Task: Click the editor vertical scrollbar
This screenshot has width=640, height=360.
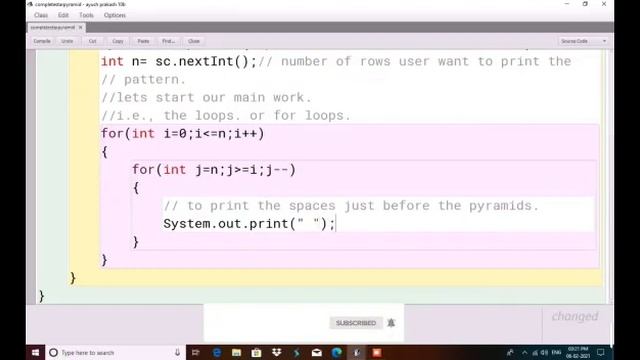Action: [x=610, y=176]
